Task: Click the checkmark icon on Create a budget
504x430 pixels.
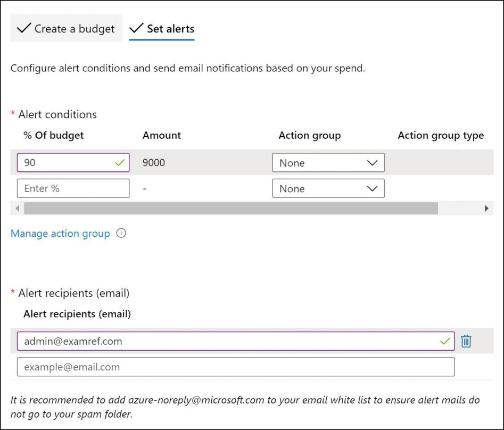Action: [x=24, y=28]
